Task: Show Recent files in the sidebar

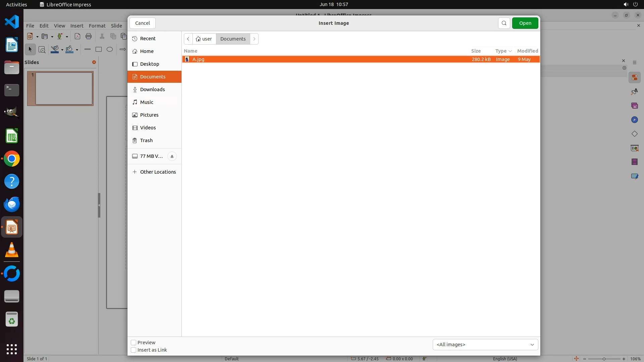Action: (148, 39)
